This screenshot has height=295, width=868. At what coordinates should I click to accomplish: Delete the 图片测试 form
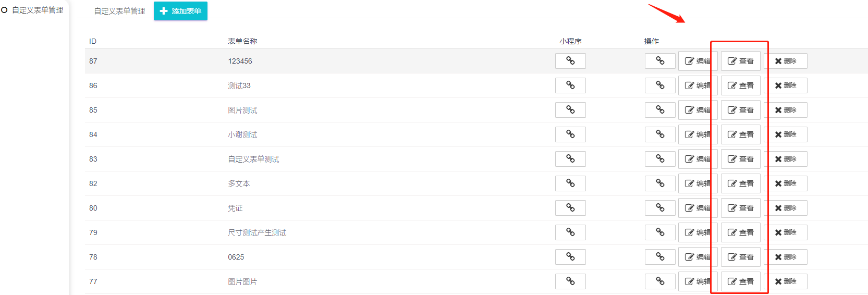click(786, 110)
